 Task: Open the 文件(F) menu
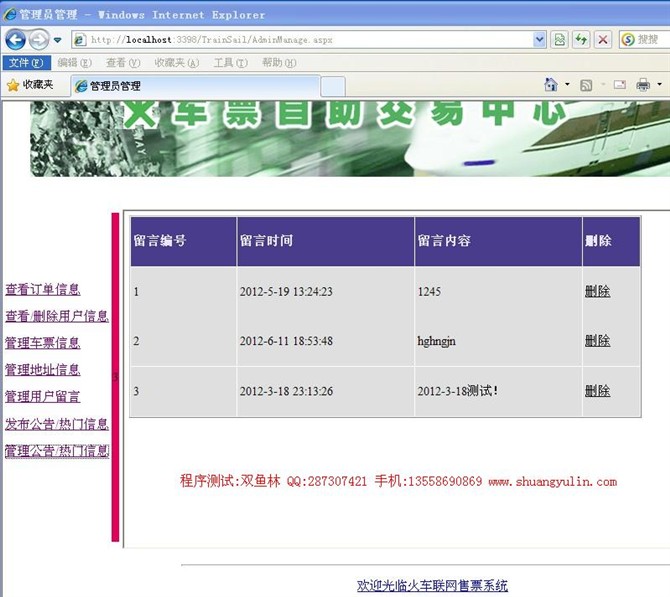coord(26,63)
